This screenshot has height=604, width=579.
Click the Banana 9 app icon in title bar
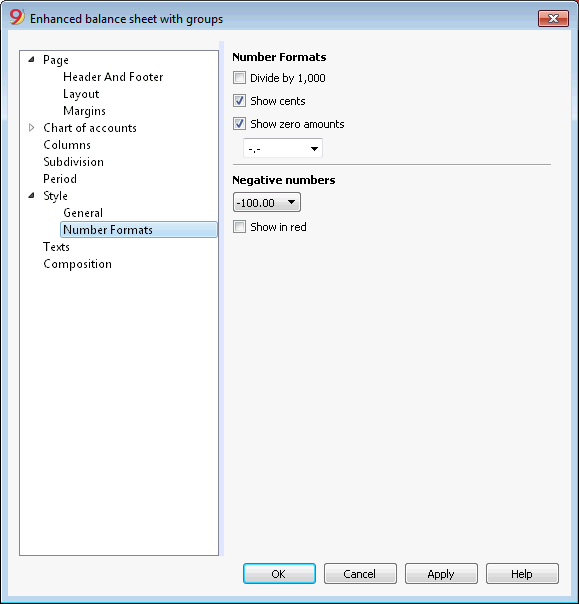[x=17, y=18]
